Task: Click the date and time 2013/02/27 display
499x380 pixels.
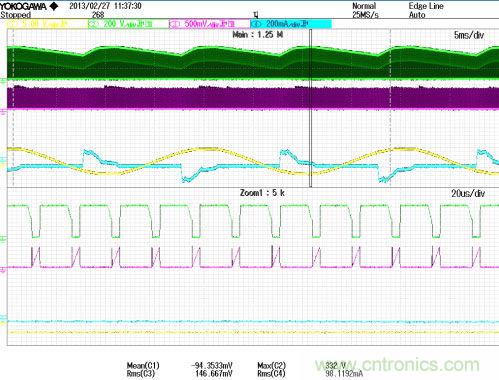Action: [105, 6]
